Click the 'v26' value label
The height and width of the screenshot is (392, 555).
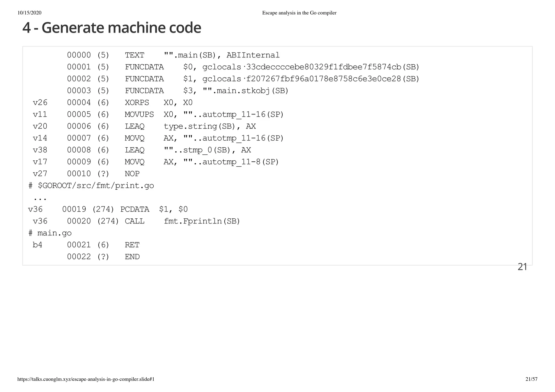point(40,102)
